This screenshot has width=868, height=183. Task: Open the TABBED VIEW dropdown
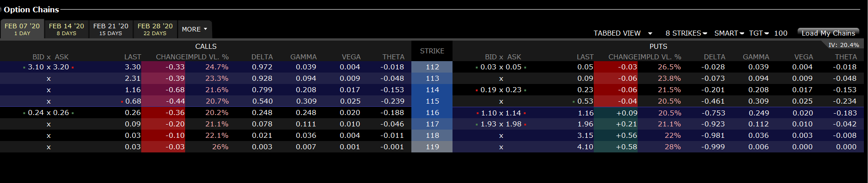[623, 33]
